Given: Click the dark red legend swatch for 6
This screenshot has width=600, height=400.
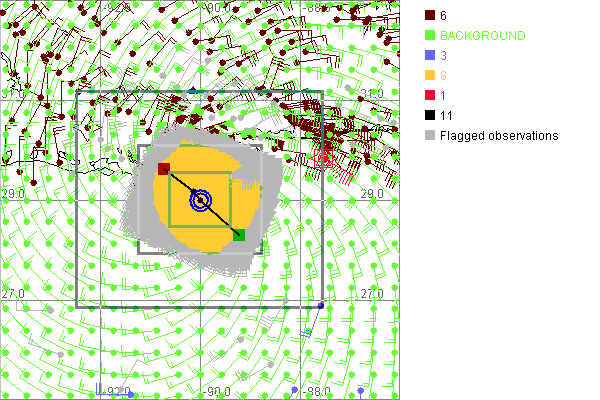Looking at the screenshot, I should pyautogui.click(x=430, y=15).
